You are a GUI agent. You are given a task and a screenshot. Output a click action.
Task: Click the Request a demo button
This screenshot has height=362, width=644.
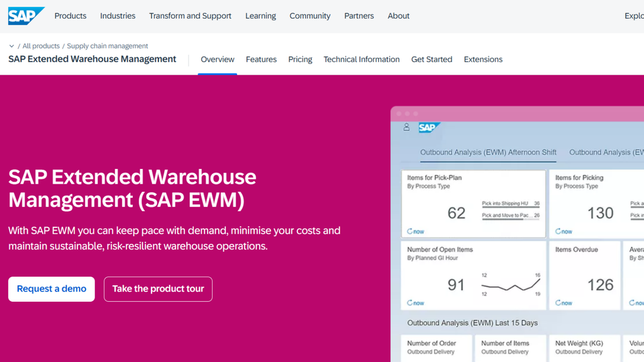pyautogui.click(x=52, y=289)
